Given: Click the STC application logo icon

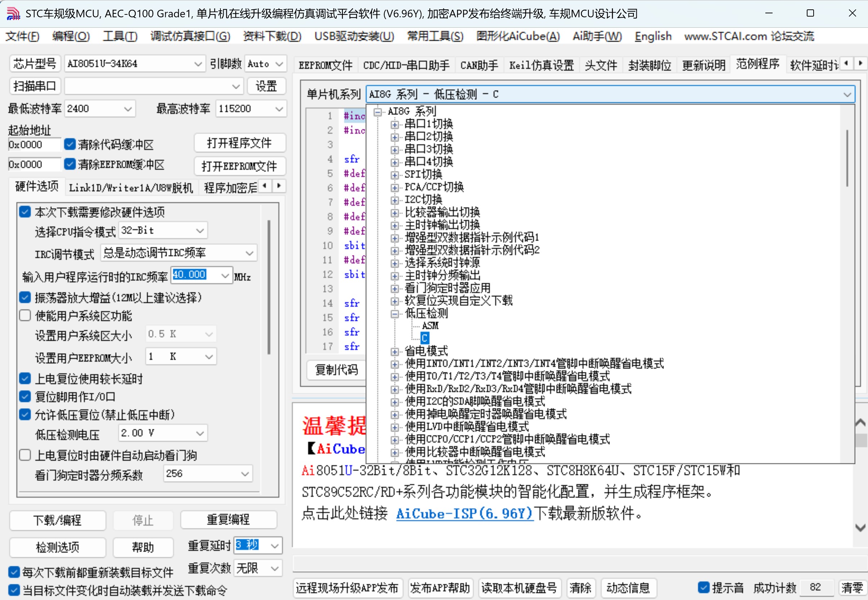Looking at the screenshot, I should pyautogui.click(x=13, y=14).
